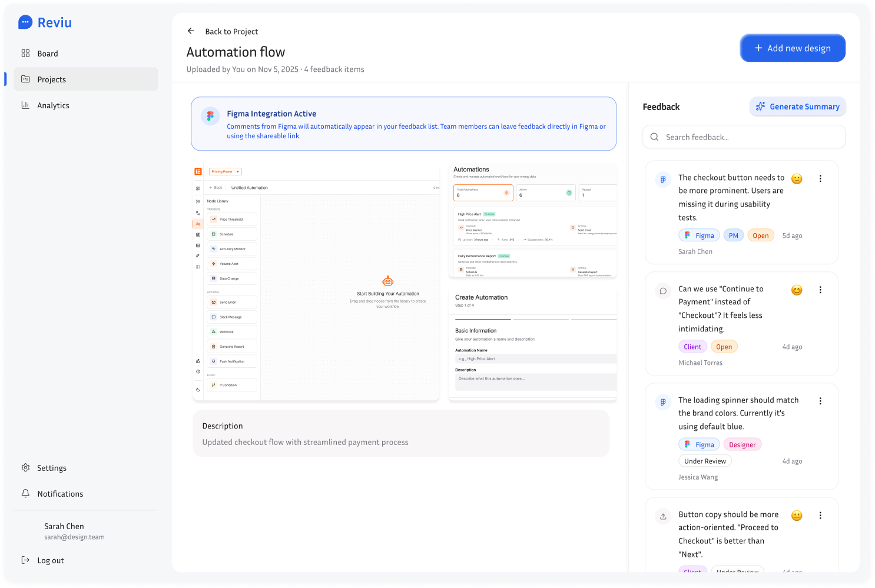Open the Board page in sidebar
This screenshot has height=588, width=875.
click(x=48, y=54)
